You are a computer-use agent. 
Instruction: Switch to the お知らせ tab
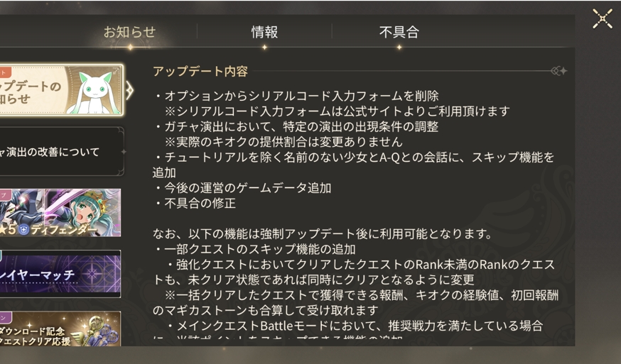click(129, 32)
